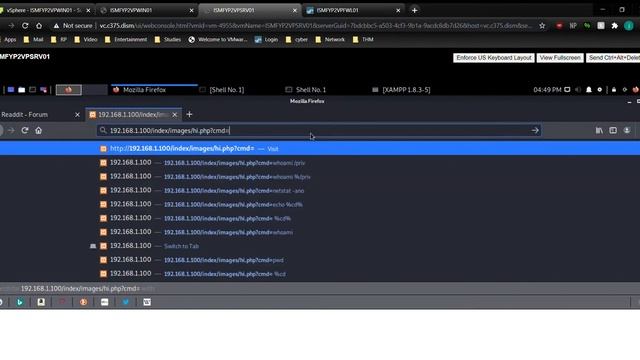Open new Firefox tab
Screen dimensions: 640x360
[x=189, y=115]
